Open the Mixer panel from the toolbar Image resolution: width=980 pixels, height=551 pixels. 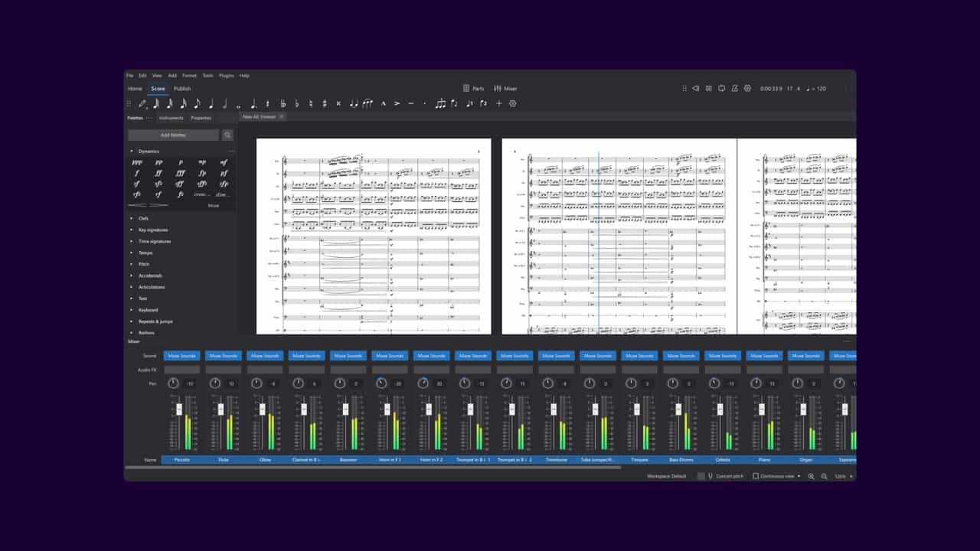(x=505, y=89)
